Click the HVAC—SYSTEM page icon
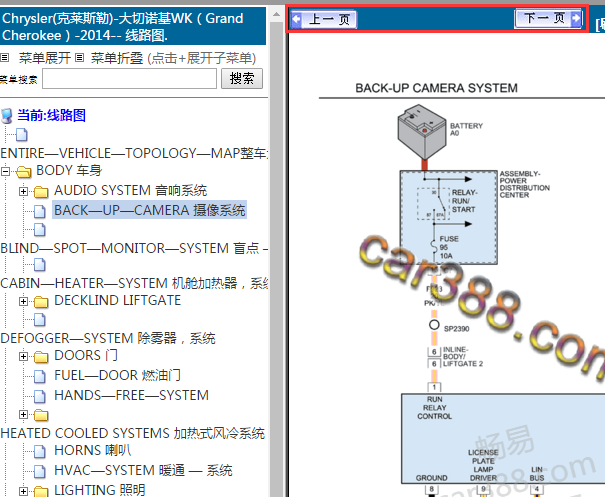This screenshot has width=605, height=497. (x=40, y=472)
